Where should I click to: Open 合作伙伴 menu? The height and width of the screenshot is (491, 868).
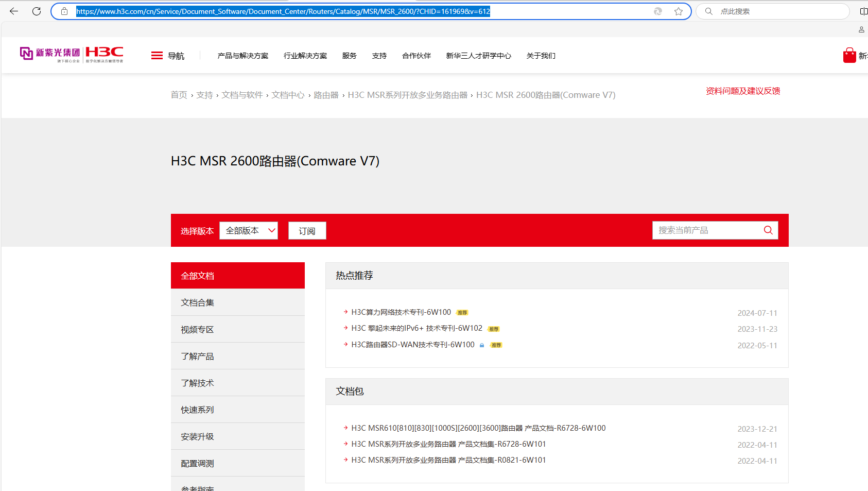[416, 56]
